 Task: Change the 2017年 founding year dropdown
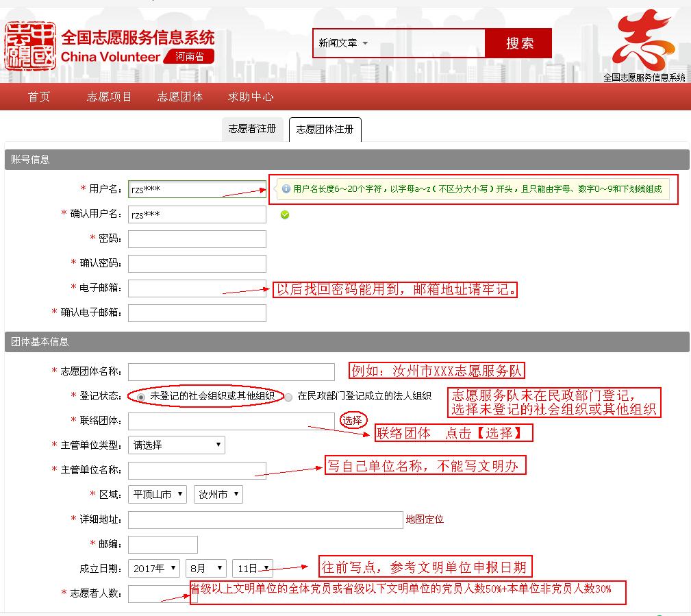[154, 568]
